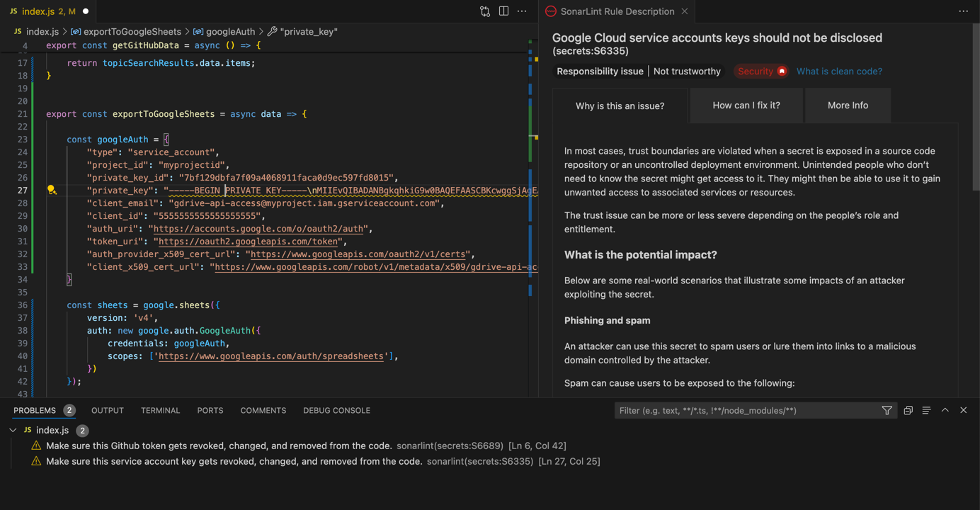This screenshot has width=980, height=510.
Task: Click the SonarLint error icon in the panel title
Action: 550,11
